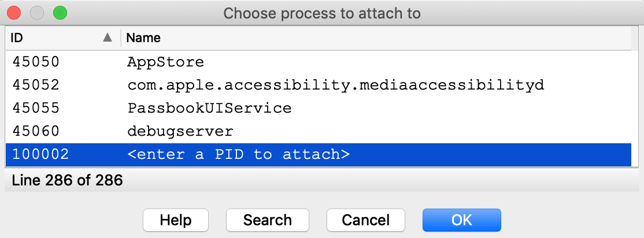Sort the list by the ID header label
This screenshot has width=644, height=238.
coord(17,38)
